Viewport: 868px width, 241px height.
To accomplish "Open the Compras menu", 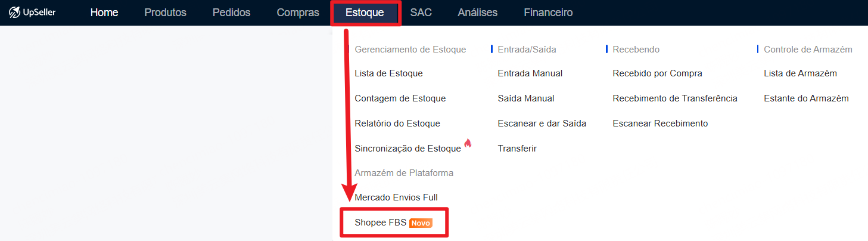I will coord(298,13).
